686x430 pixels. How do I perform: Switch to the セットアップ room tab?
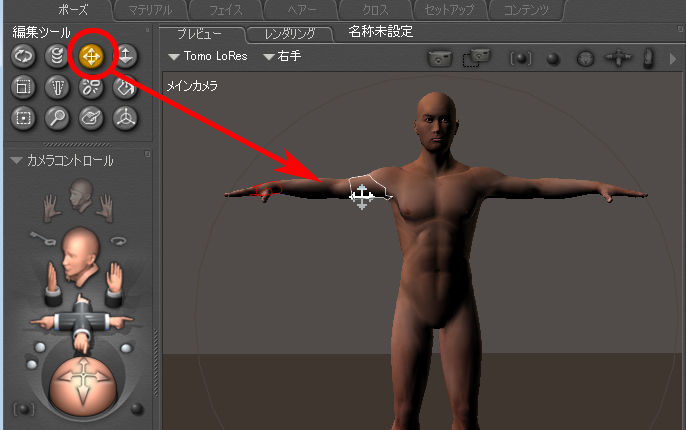pos(450,10)
